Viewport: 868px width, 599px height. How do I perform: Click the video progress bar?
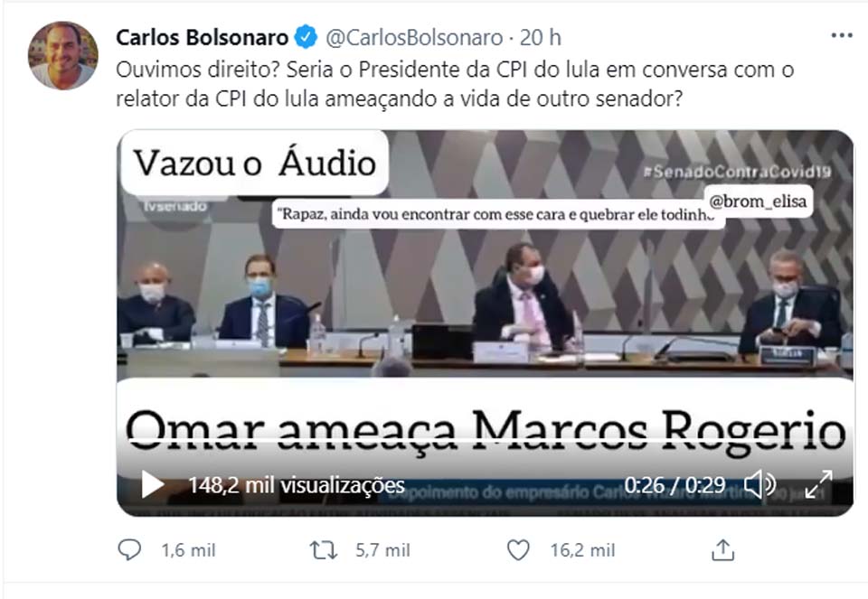point(485,440)
